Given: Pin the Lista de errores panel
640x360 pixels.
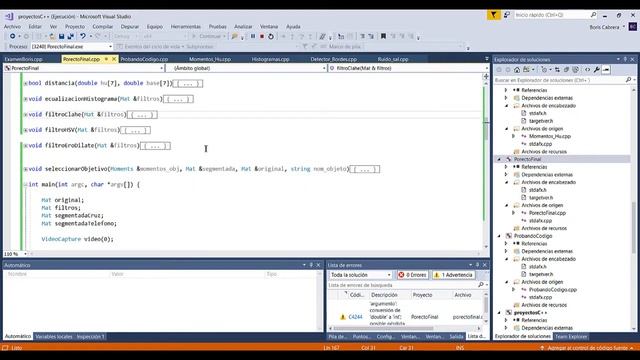Looking at the screenshot, I should click(x=477, y=265).
